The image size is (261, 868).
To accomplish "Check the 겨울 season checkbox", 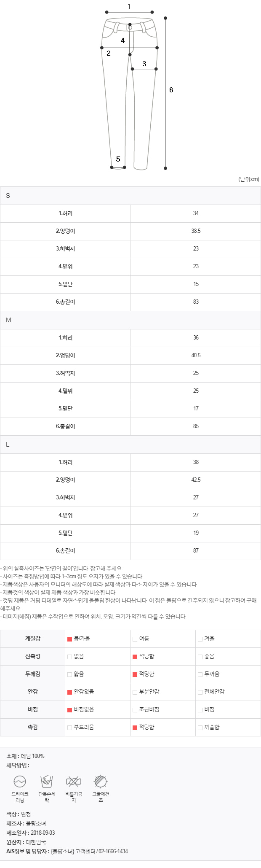I will [200, 639].
